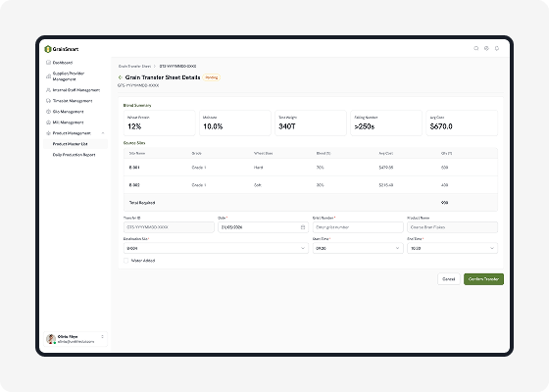Click the Moisture 10.0% card
This screenshot has width=549, height=392.
tap(235, 122)
